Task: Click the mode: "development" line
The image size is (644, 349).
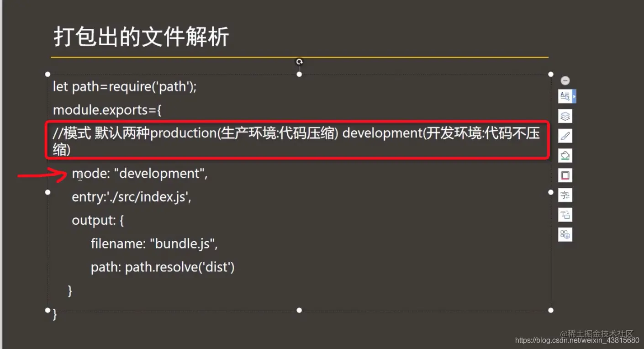Action: coord(140,174)
